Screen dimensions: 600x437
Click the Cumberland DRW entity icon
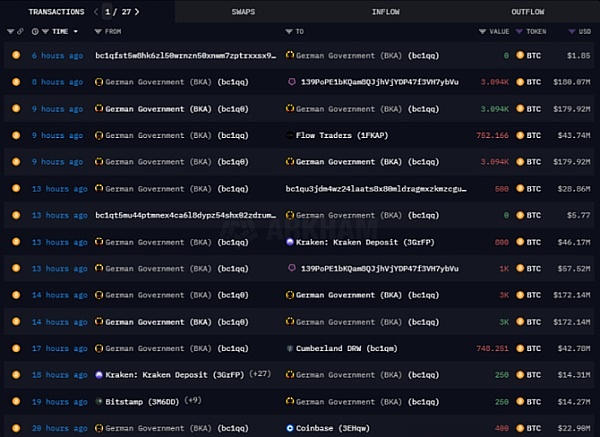coord(290,348)
